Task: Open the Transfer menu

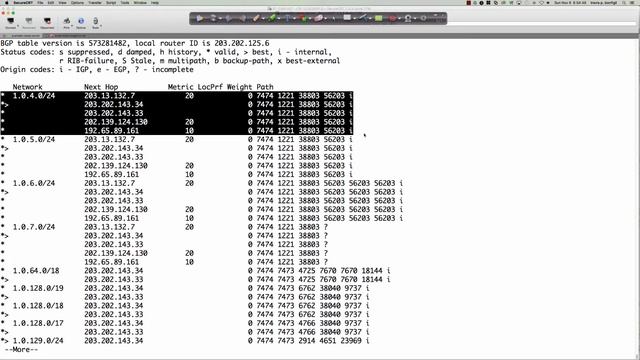Action: (95, 3)
